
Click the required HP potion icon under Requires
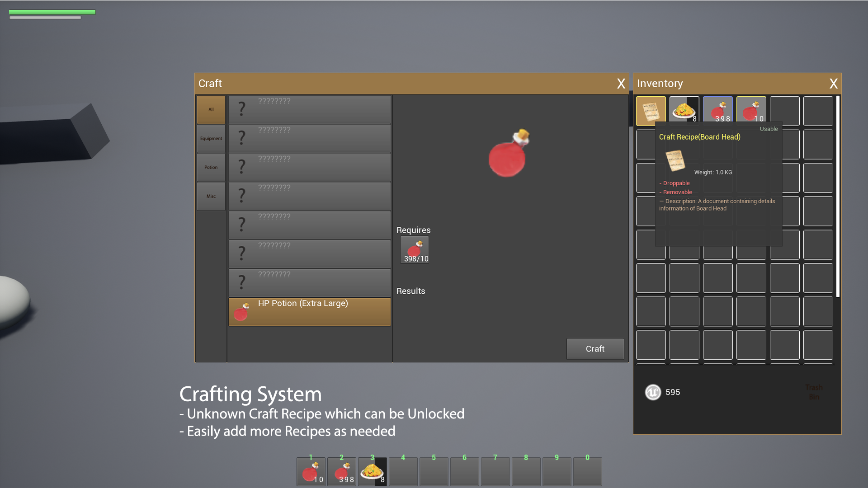click(x=414, y=249)
